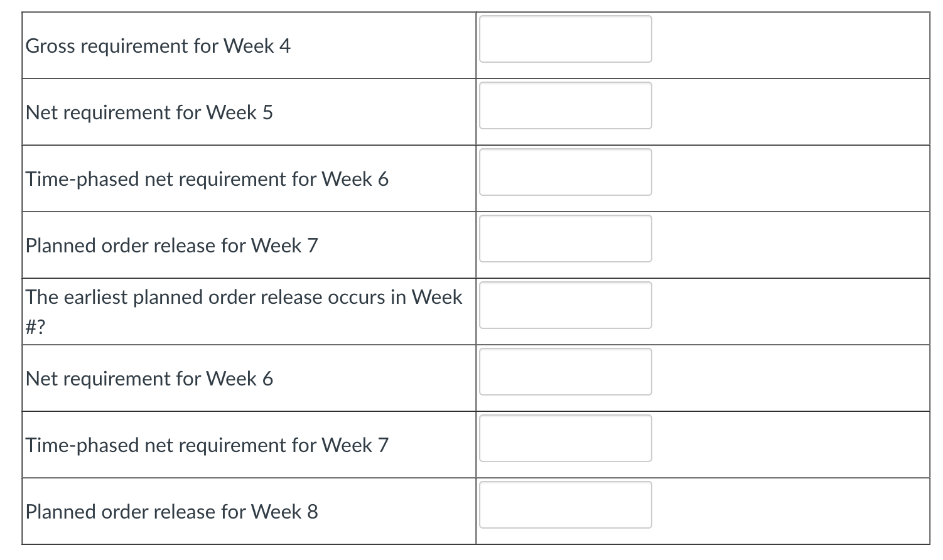Viewport: 943px width, 560px height.
Task: Focus the Net requirement for Week 6 input
Action: pos(565,372)
